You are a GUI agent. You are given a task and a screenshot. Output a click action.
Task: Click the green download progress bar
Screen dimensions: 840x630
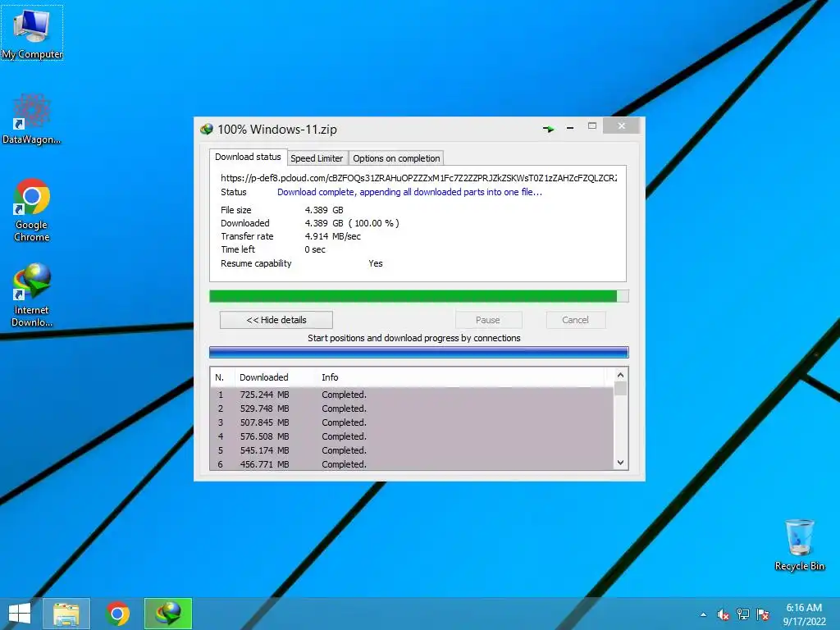click(x=419, y=296)
